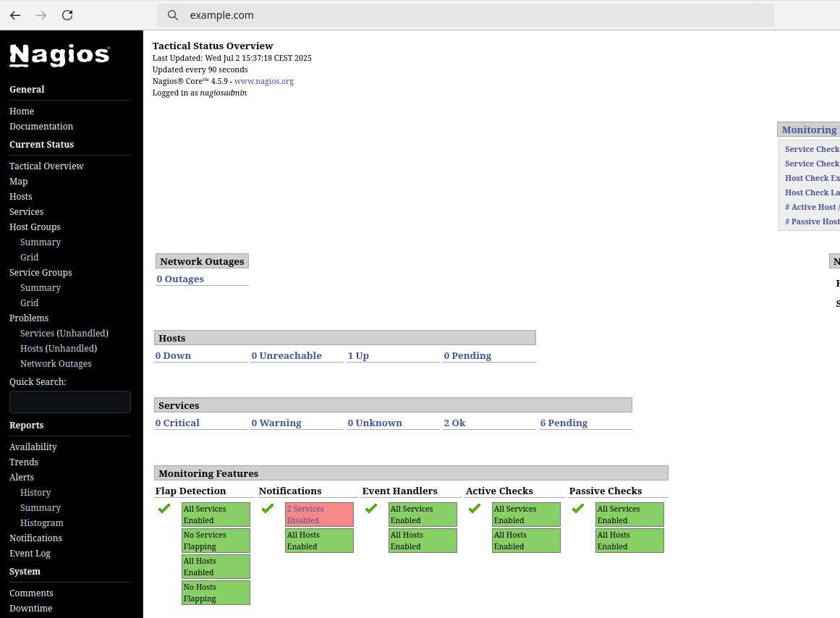The height and width of the screenshot is (618, 840).
Task: Click the 0 Unknown services link
Action: [375, 423]
